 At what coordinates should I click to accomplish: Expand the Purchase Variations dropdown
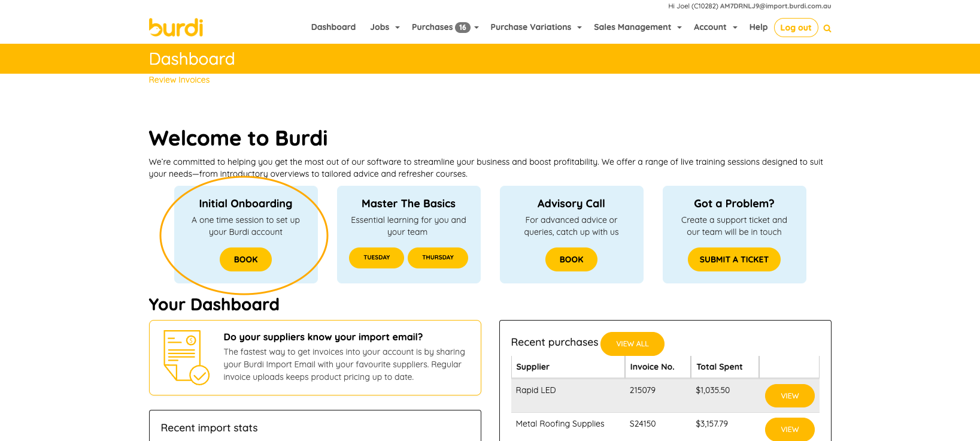point(535,28)
